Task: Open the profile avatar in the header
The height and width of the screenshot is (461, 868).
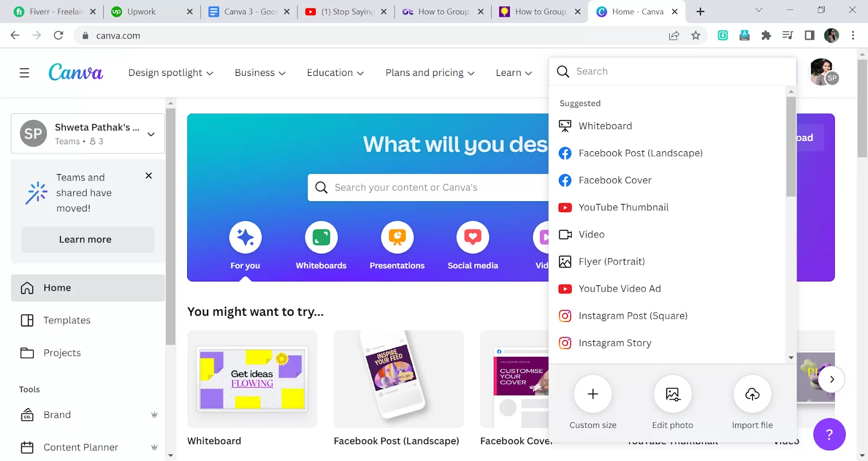Action: pos(824,72)
